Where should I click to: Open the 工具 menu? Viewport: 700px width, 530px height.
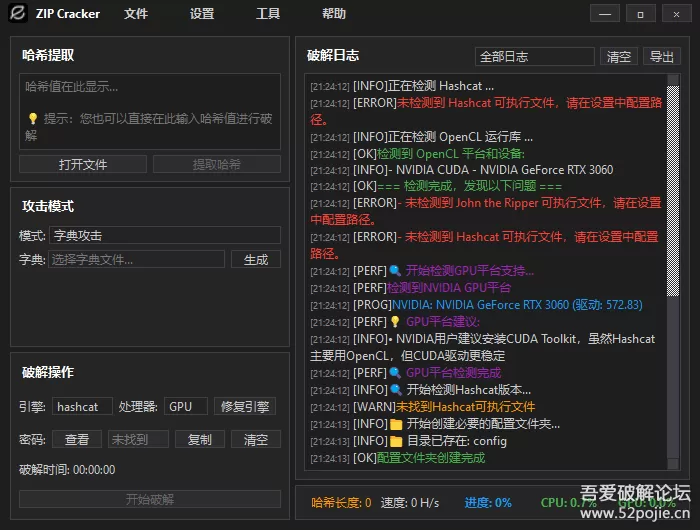(x=268, y=14)
